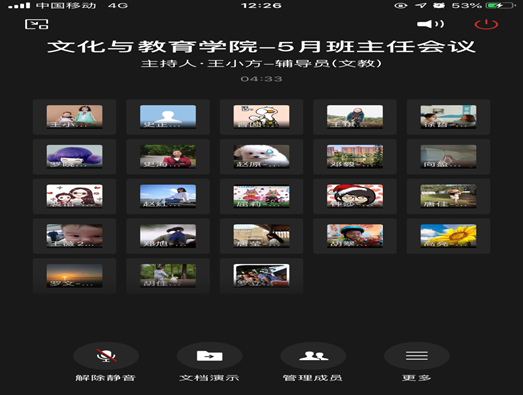
Task: Select the cartoon duck avatar participant
Action: pos(261,117)
